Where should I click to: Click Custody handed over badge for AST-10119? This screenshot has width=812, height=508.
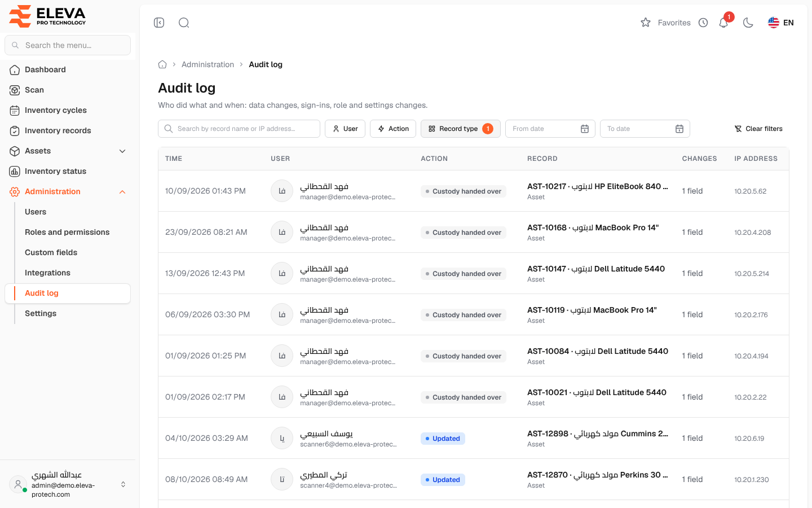[464, 315]
